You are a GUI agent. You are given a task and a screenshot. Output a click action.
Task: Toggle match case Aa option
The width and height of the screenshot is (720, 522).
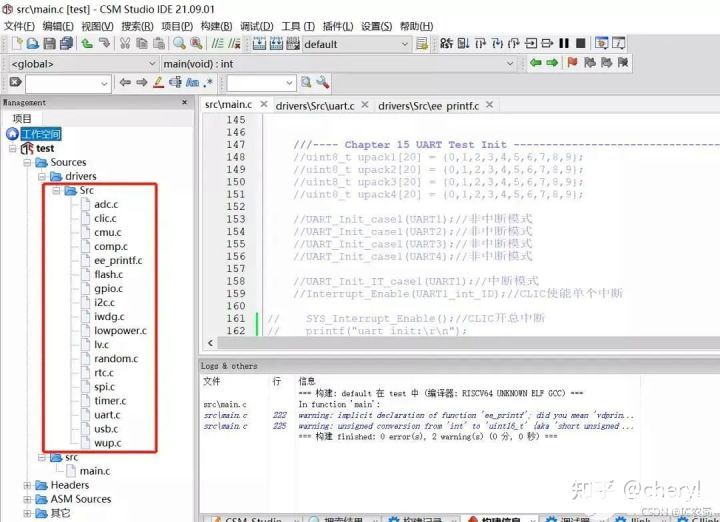(192, 82)
